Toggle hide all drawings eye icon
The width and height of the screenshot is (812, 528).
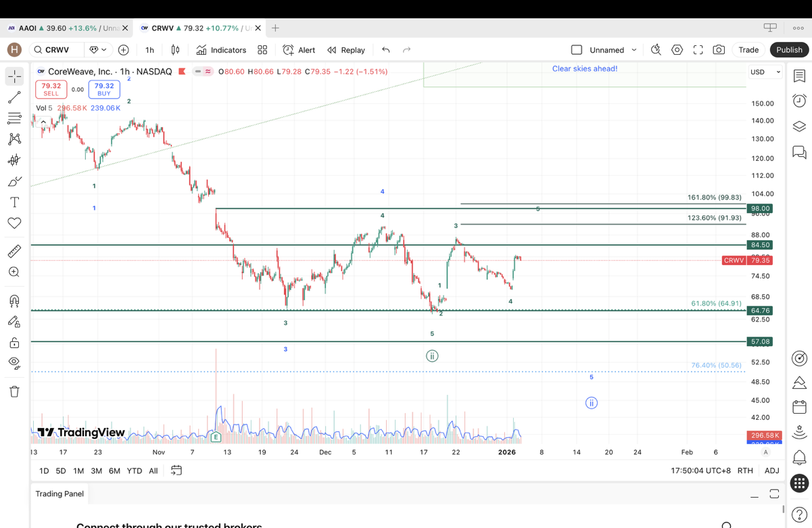pos(14,363)
